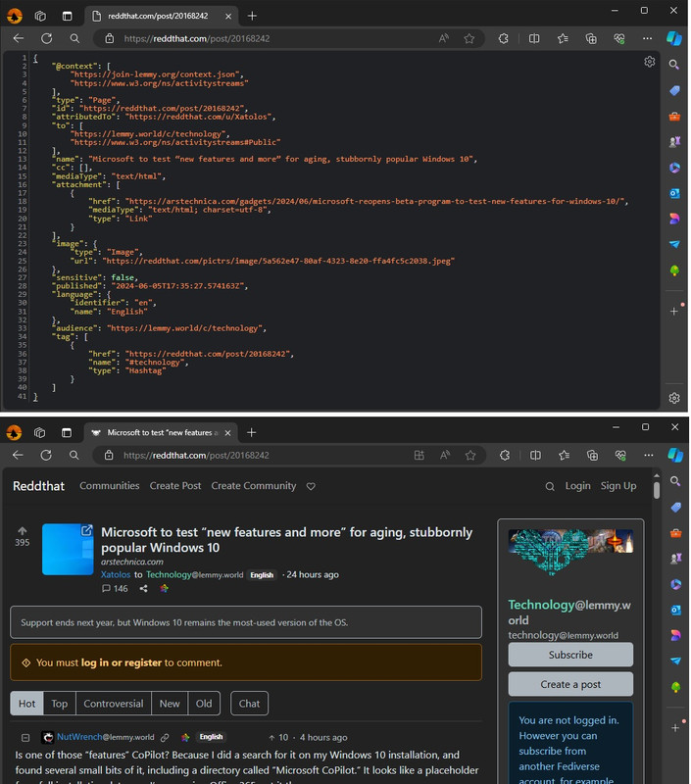Click Read aloud icon in top address bar
The image size is (691, 784).
click(443, 38)
